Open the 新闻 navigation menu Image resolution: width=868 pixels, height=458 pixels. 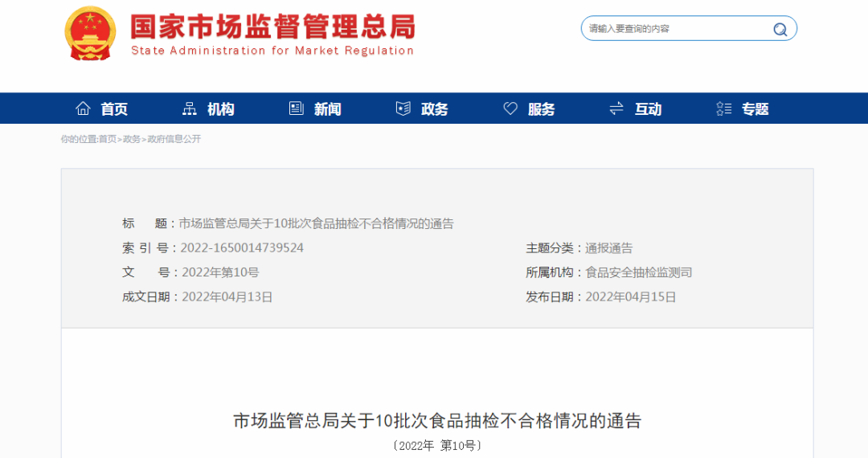pyautogui.click(x=328, y=109)
